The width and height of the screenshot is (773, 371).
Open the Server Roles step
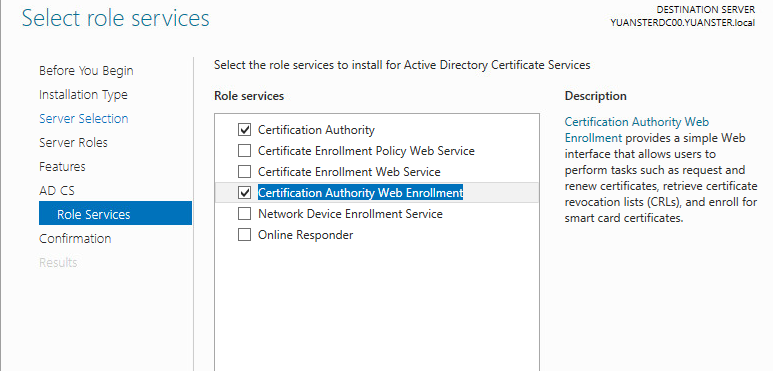pyautogui.click(x=73, y=143)
